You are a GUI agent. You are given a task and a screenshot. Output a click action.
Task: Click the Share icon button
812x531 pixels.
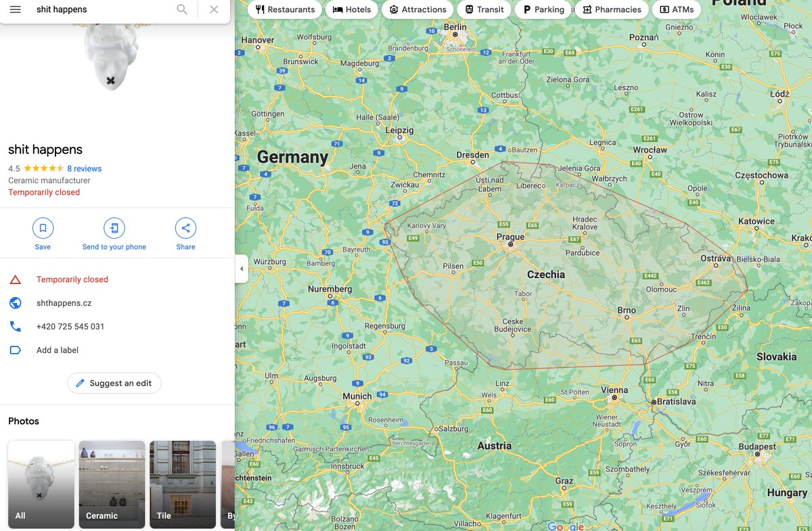[185, 228]
